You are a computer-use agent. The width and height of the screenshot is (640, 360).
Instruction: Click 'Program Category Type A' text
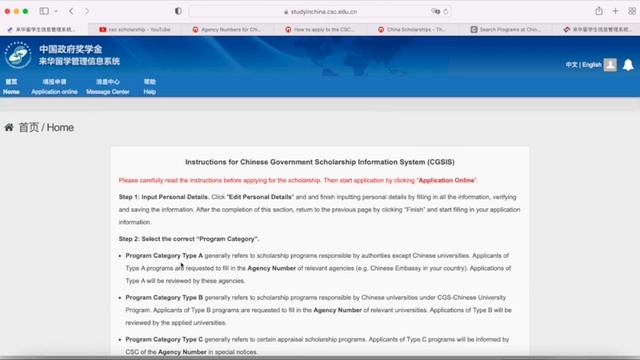pos(164,256)
